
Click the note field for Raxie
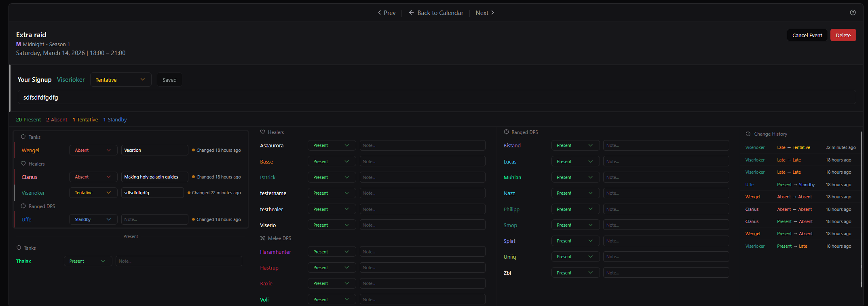pyautogui.click(x=422, y=283)
